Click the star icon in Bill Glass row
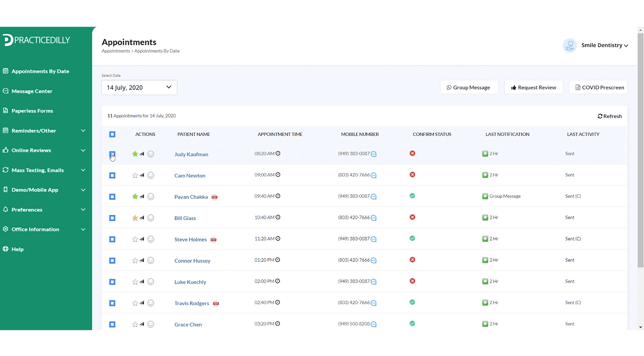644x356 pixels. click(x=135, y=218)
